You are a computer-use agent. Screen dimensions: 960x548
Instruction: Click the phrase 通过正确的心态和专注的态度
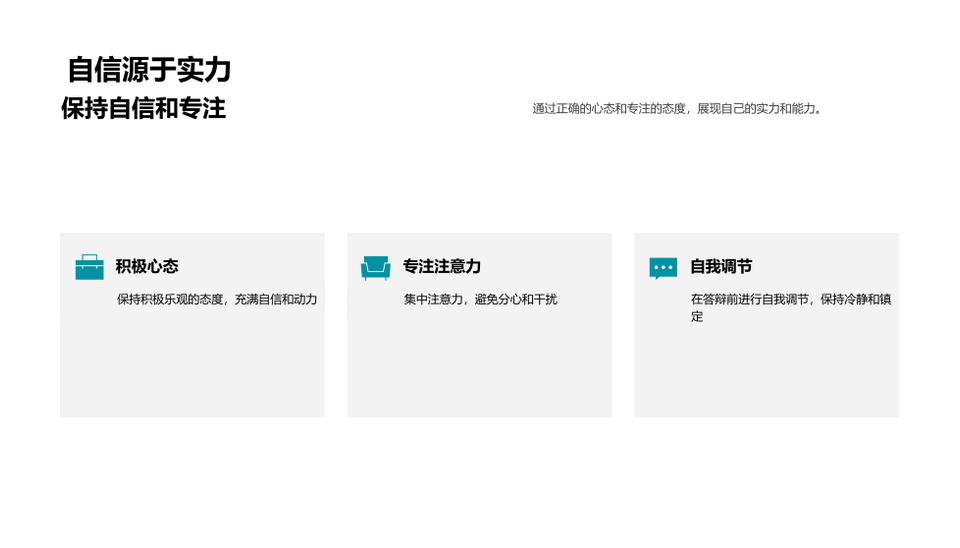(610, 109)
